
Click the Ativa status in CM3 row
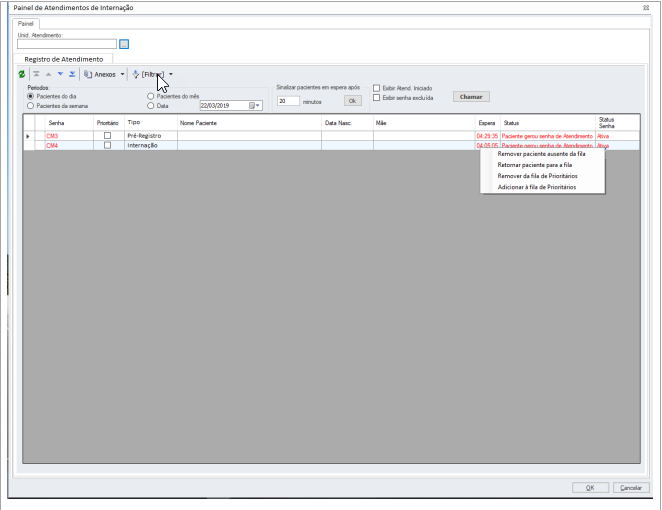(603, 136)
